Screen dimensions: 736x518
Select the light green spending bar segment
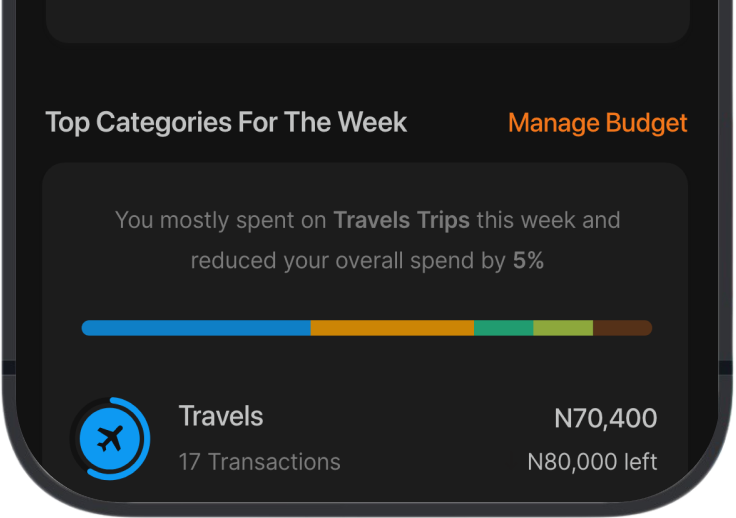(x=563, y=328)
